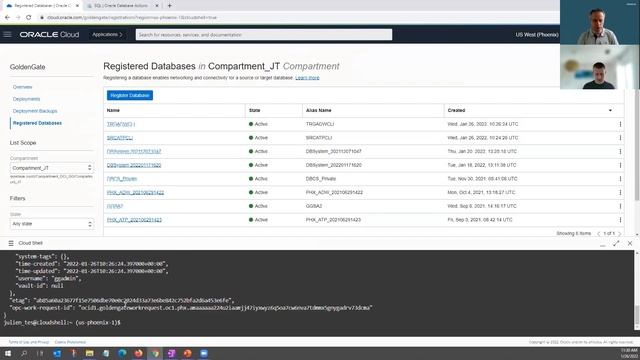Viewport: 640px width, 360px height.
Task: Open the Deployments section
Action: [27, 99]
